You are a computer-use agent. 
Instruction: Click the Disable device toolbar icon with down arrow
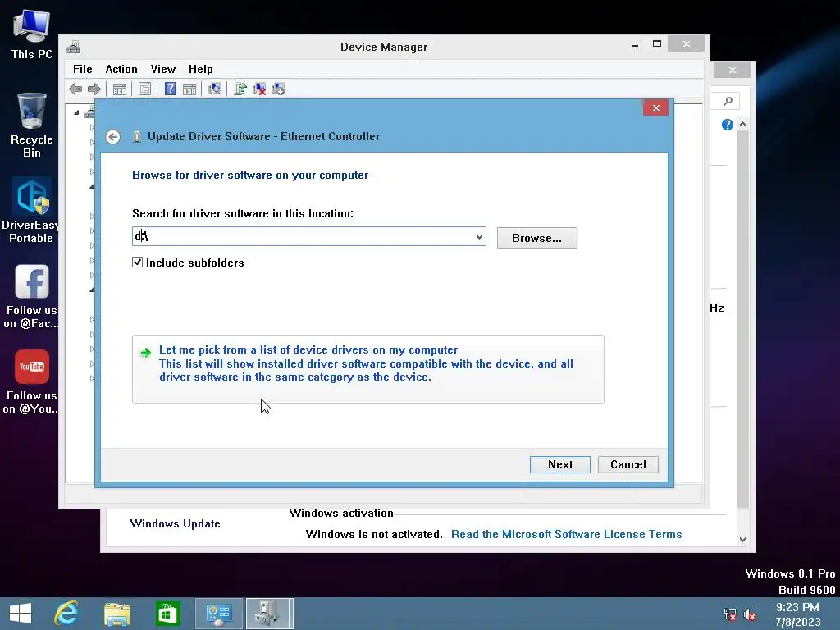pos(278,89)
